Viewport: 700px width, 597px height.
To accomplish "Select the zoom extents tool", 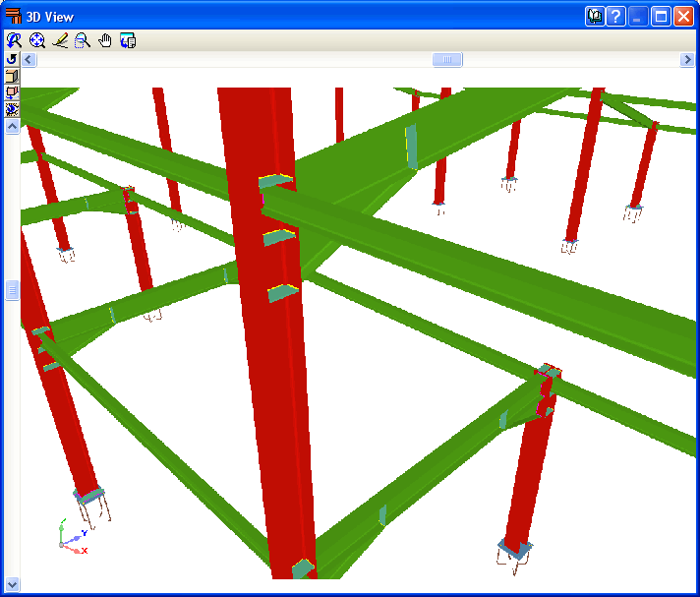I will (37, 40).
